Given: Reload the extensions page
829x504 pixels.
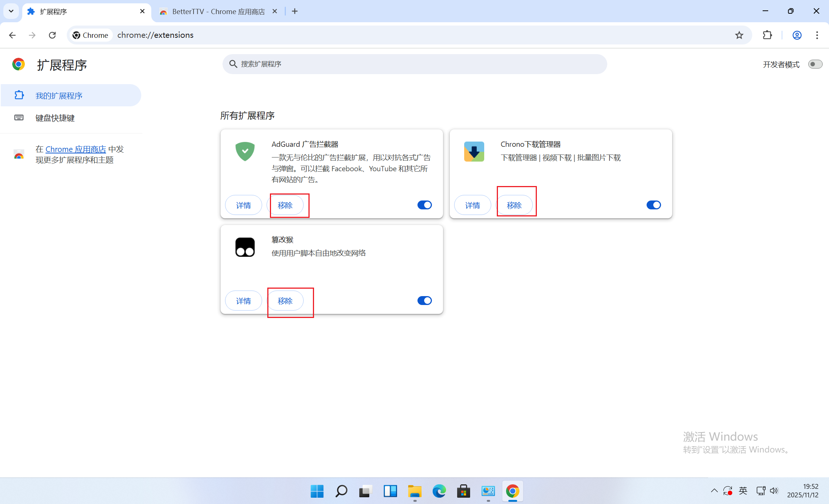Looking at the screenshot, I should 52,35.
